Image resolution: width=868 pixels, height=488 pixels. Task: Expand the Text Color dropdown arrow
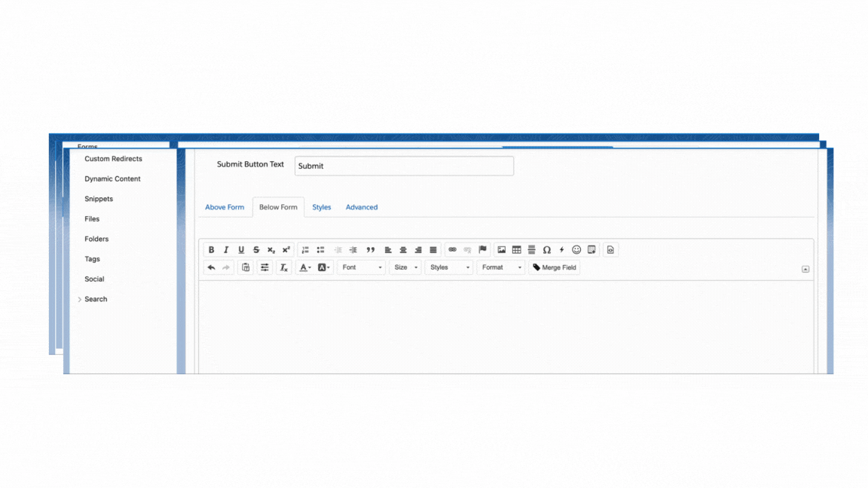[x=311, y=267]
